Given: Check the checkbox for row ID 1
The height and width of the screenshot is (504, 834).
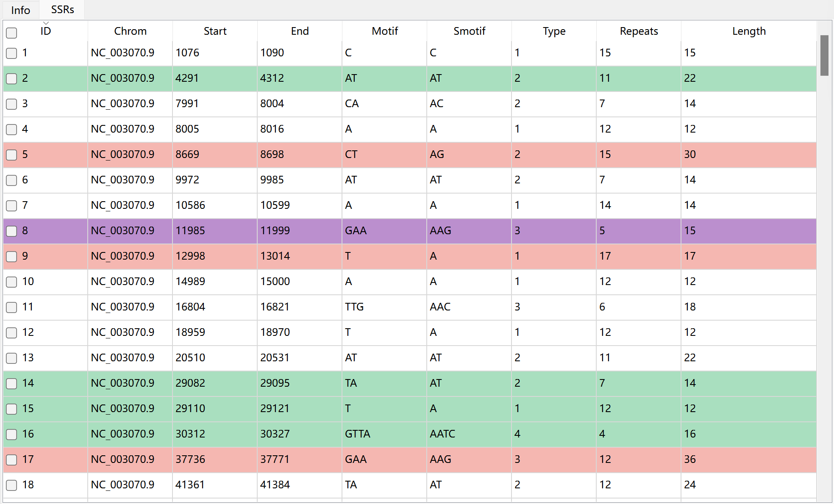Looking at the screenshot, I should coord(11,53).
